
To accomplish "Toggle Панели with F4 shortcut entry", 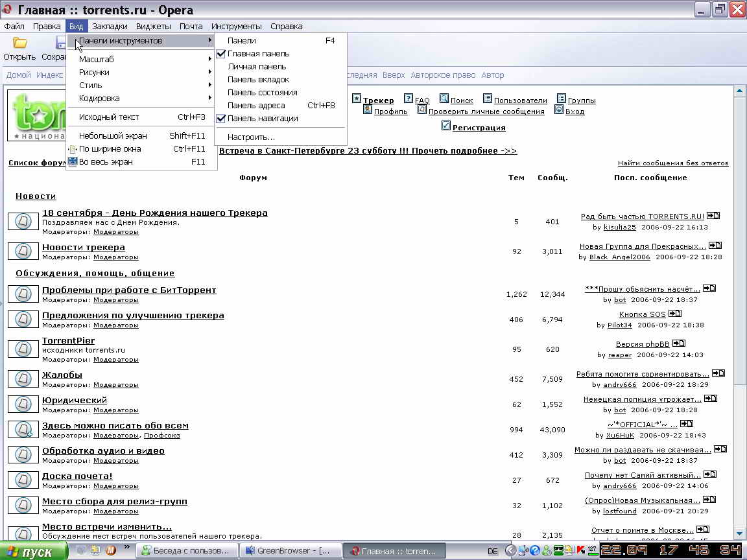I will point(280,41).
